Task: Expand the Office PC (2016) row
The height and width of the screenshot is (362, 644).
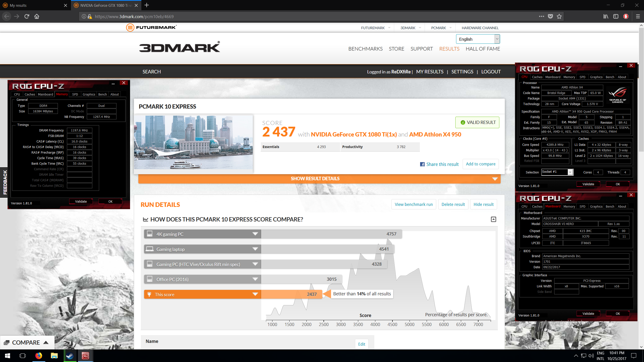Action: point(255,279)
